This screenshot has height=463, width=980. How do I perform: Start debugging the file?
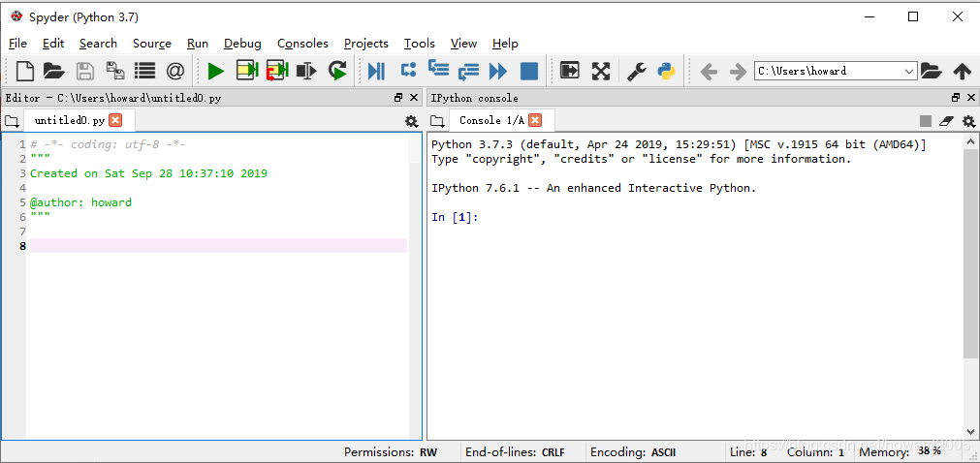pyautogui.click(x=377, y=72)
